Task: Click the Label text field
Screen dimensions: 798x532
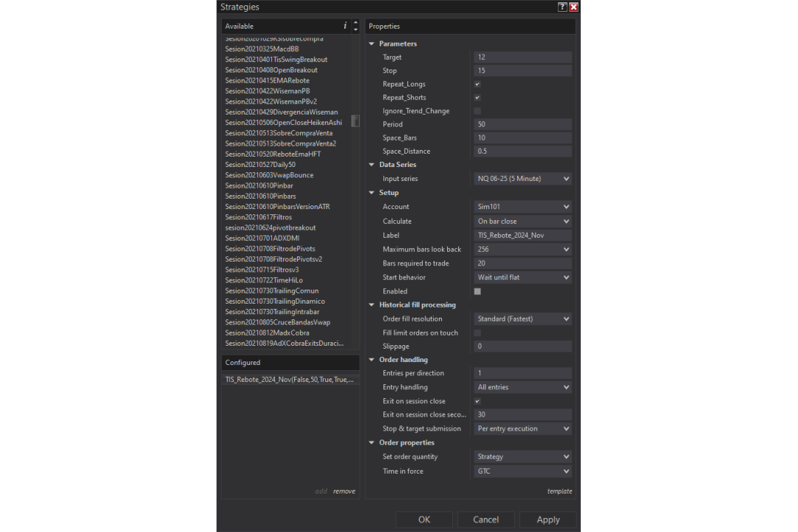Action: [522, 235]
